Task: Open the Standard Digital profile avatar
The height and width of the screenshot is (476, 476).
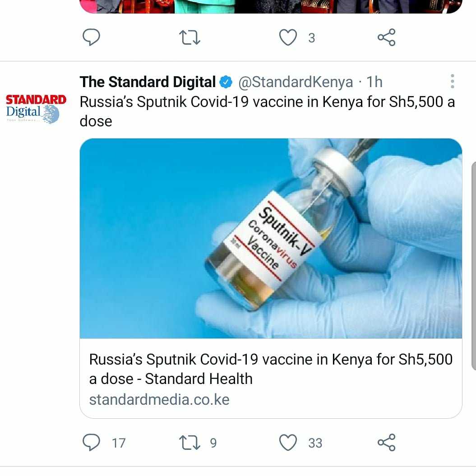Action: click(x=36, y=108)
